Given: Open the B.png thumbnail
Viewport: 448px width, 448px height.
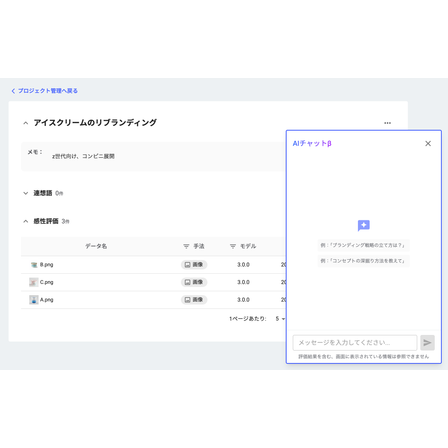Looking at the screenshot, I should (34, 265).
